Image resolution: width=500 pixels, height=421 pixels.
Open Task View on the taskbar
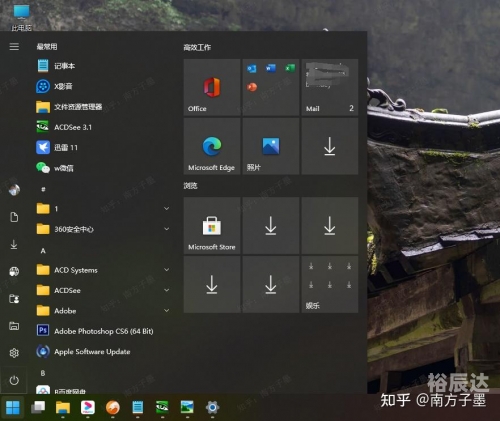pos(38,407)
